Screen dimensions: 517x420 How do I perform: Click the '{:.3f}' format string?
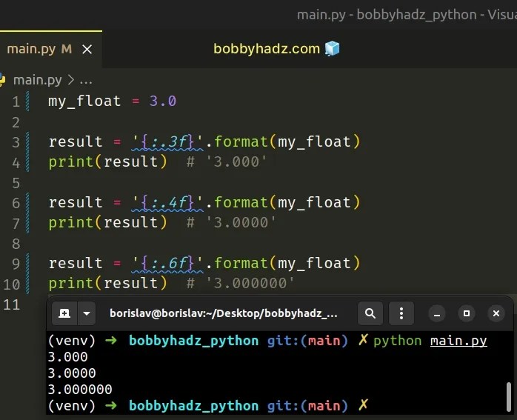click(x=167, y=141)
